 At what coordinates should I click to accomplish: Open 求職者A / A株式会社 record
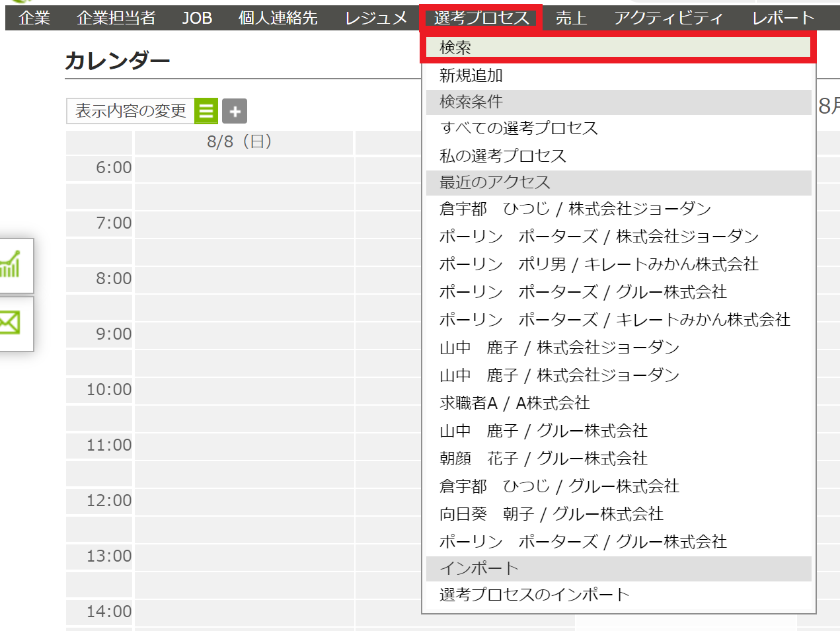[x=514, y=403]
